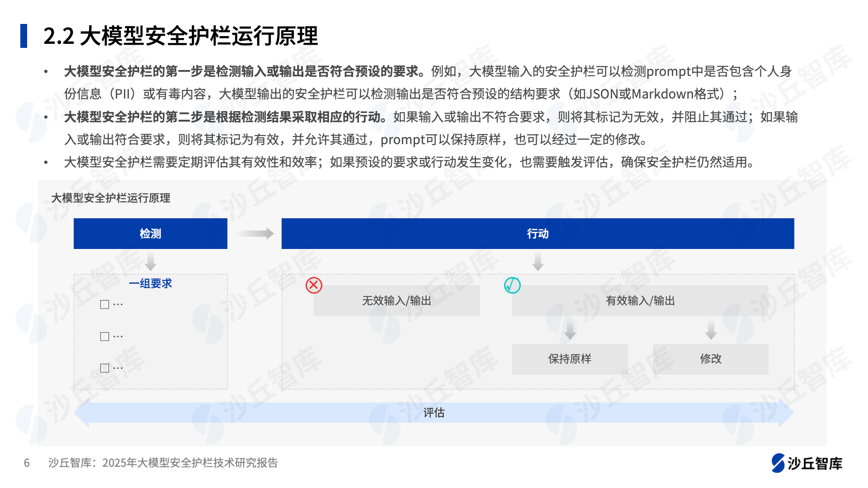Click the bold sentence about 第二步是根据检测结果
This screenshot has width=868, height=488.
226,117
